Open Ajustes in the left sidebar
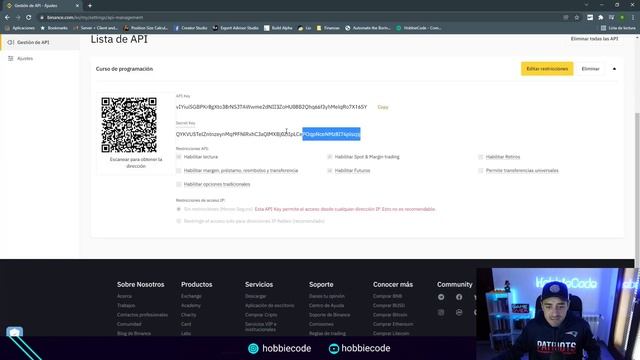640x360 pixels. [24, 59]
